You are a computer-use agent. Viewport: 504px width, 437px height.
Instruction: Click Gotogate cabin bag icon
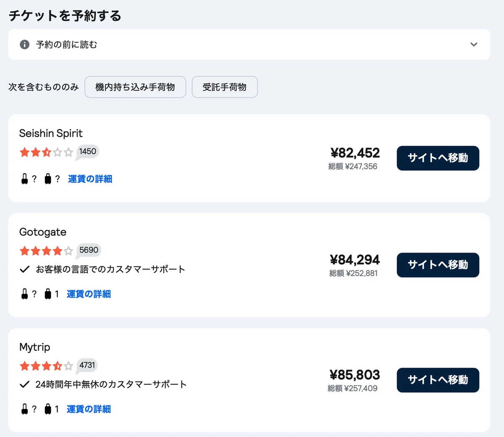click(x=25, y=294)
